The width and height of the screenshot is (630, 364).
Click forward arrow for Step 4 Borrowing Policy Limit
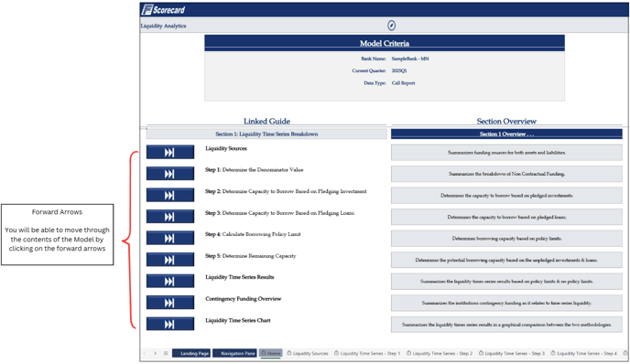point(170,238)
